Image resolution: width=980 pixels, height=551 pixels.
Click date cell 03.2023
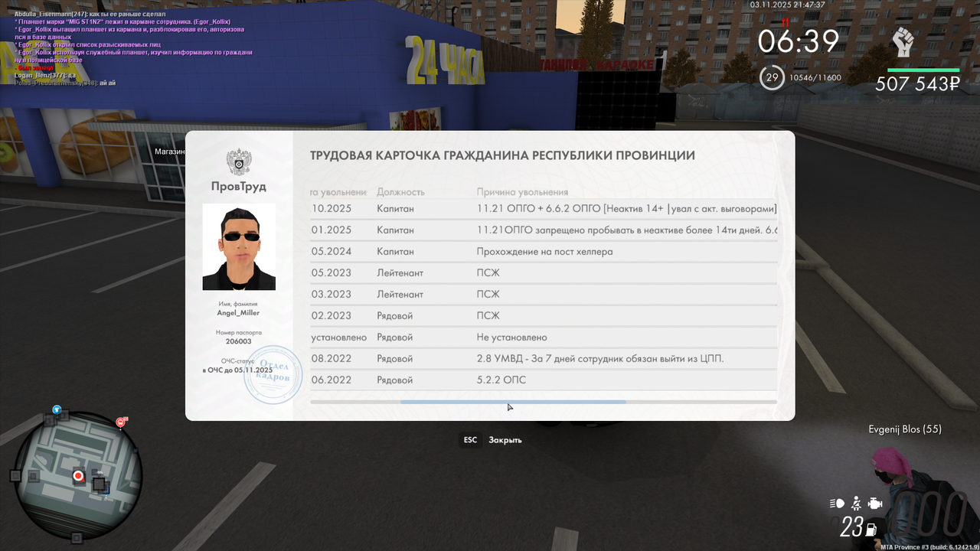332,295
